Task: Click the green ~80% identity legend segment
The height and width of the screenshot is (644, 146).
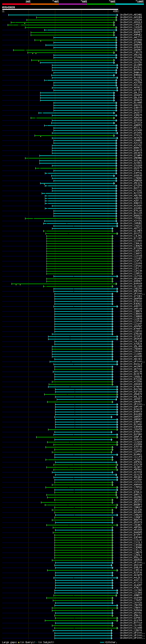Action: click(x=101, y=4)
